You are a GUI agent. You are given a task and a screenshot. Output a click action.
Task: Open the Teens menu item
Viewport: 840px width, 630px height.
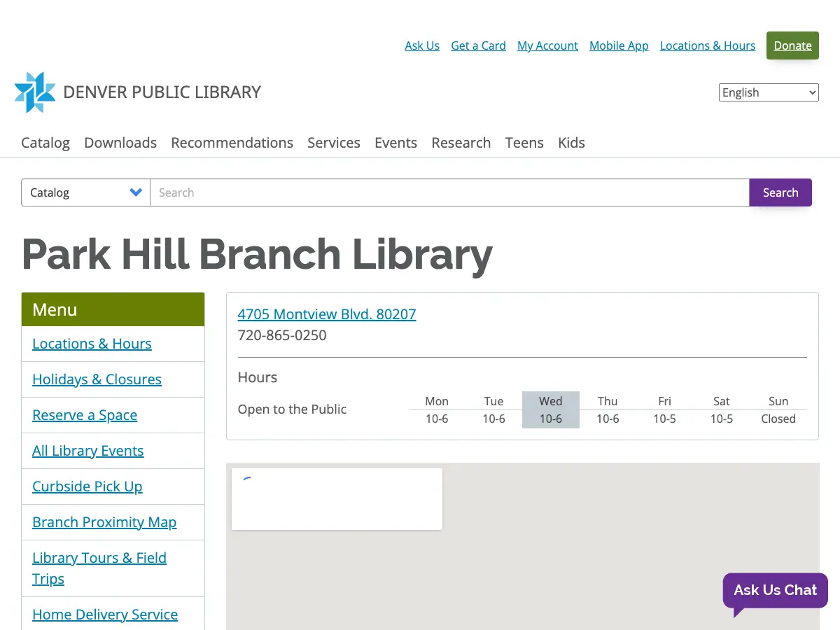pos(524,143)
